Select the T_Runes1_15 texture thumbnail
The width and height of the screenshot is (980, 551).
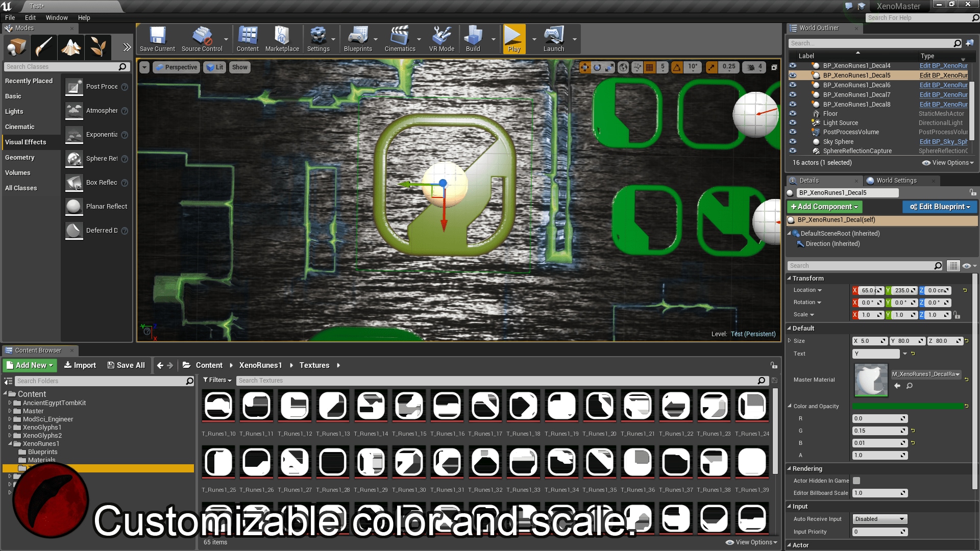tap(409, 406)
